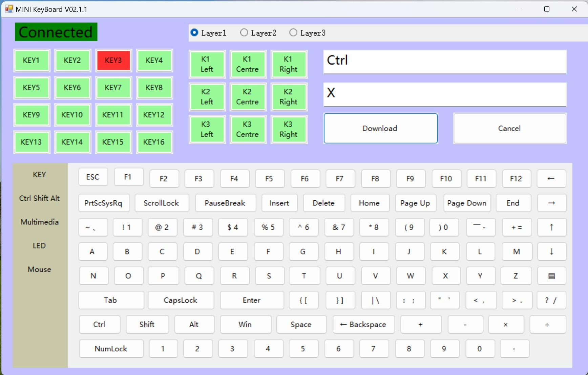Click the Space key button

click(x=301, y=325)
